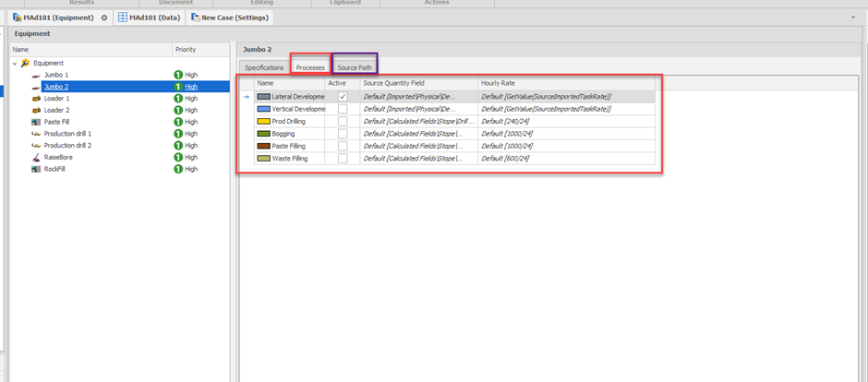This screenshot has width=868, height=382.
Task: Close the MAd101 (Equipment) document tab
Action: click(x=104, y=18)
